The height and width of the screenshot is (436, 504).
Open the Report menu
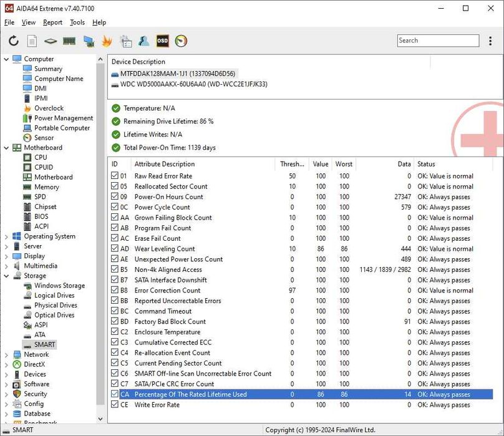[x=53, y=22]
